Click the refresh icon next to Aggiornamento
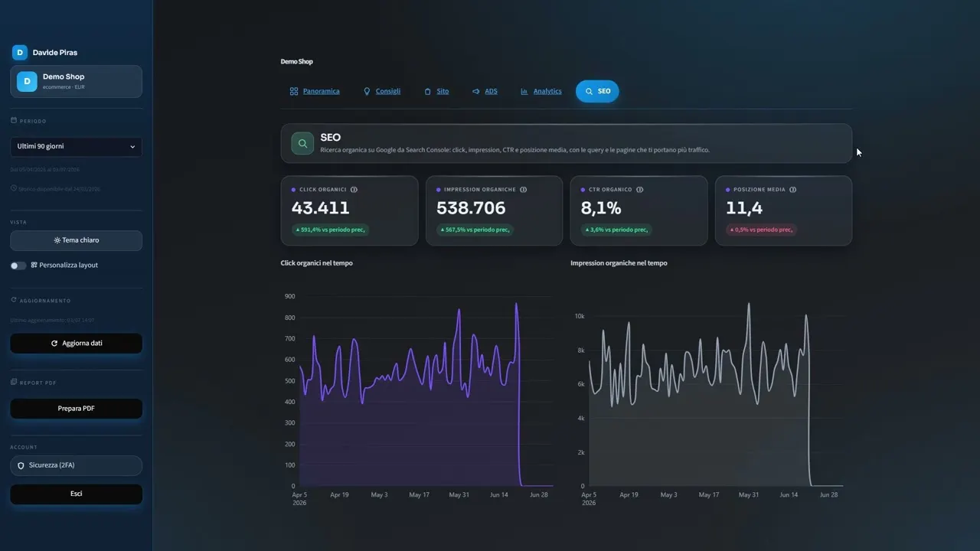 coord(14,300)
